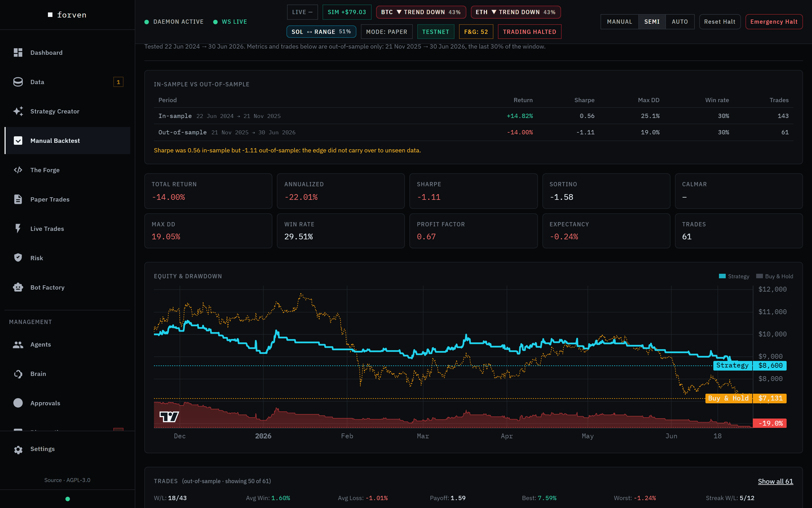Click the Strategy $8,600 price label

coord(750,365)
